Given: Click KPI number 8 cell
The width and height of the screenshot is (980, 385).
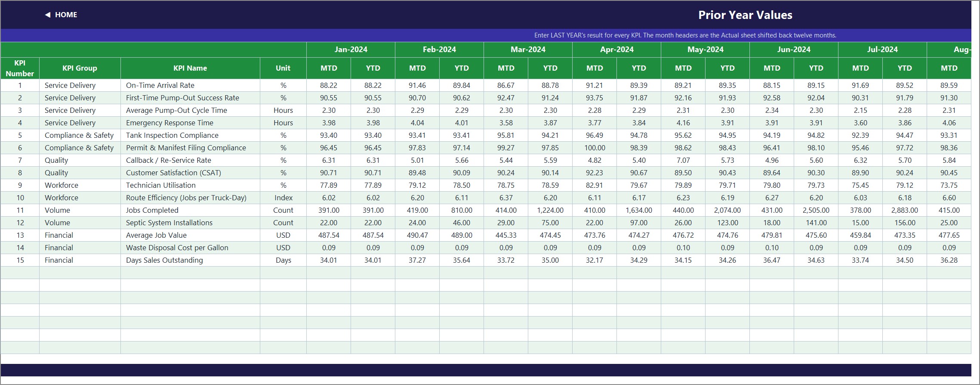Looking at the screenshot, I should (20, 173).
